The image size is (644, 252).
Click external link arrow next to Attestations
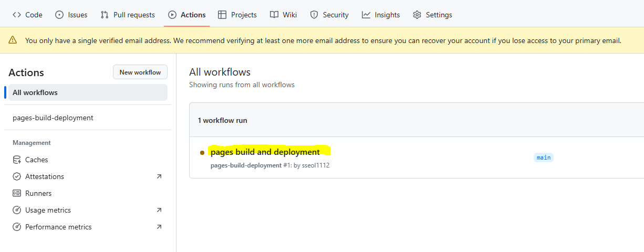(x=159, y=176)
